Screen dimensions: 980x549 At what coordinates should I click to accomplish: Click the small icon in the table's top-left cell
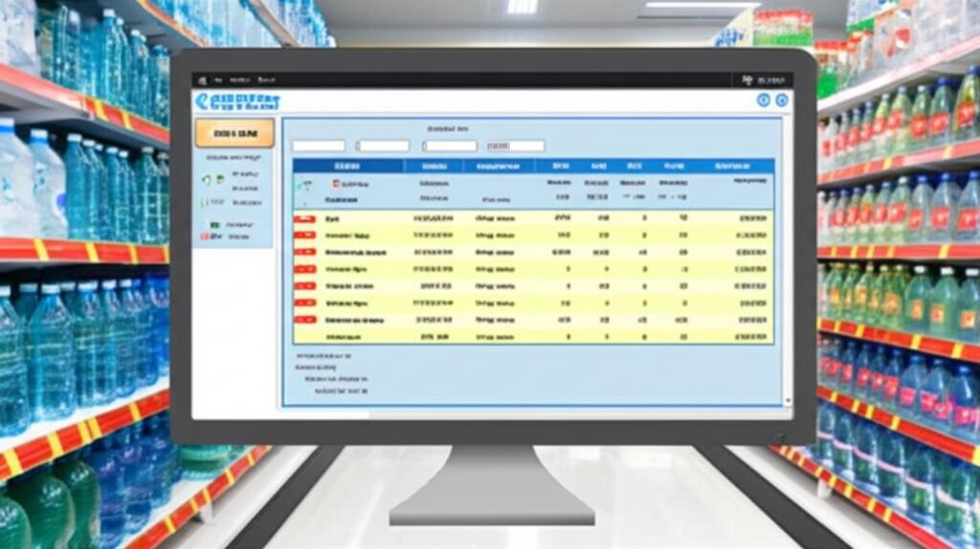(304, 183)
